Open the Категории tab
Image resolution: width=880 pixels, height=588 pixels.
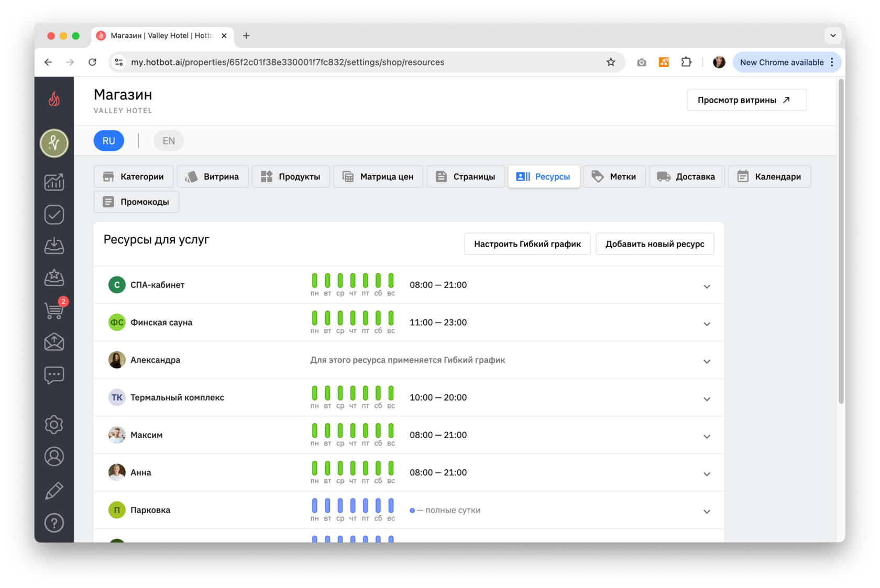[134, 176]
